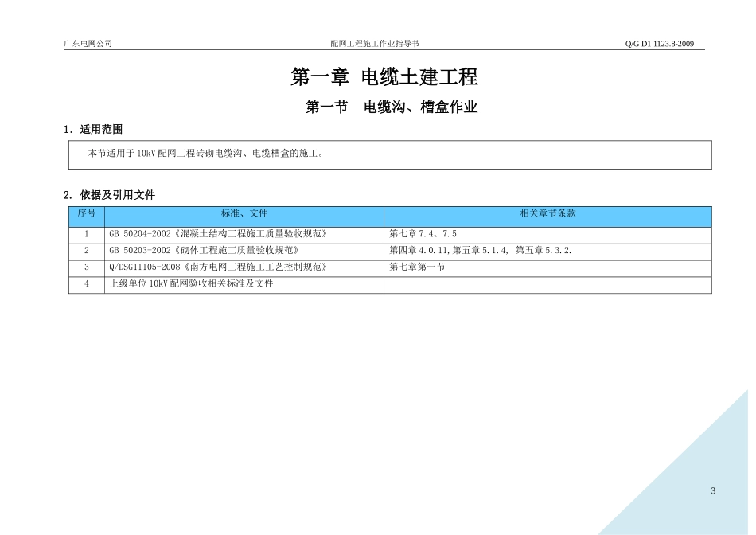
Task: Click the heading 1. 适用范围
Action: 93,129
